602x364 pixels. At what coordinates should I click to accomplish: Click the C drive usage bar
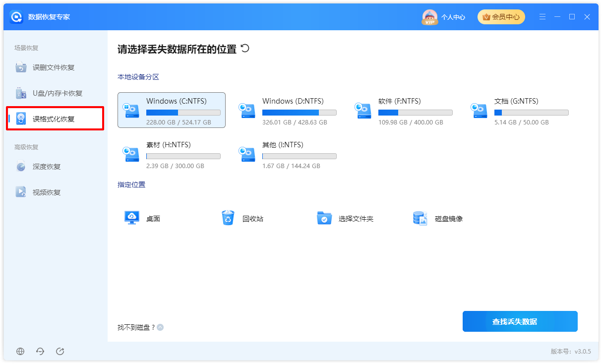(x=183, y=113)
